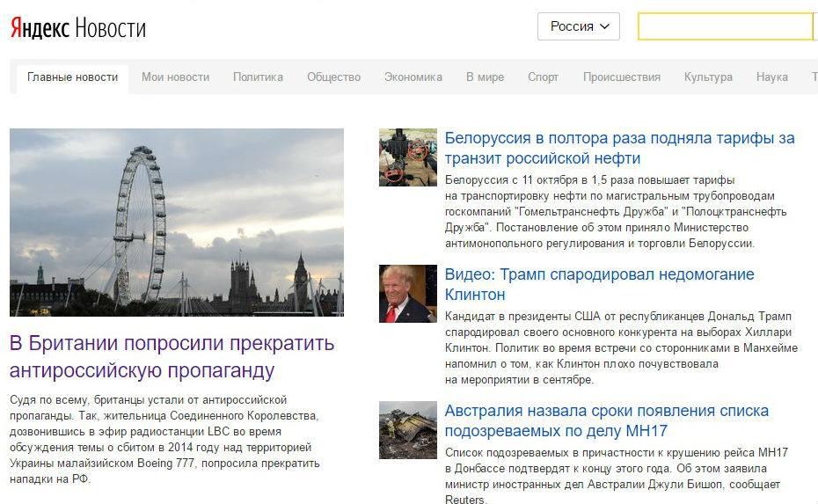Open Австралия MH17 suspects headline
Viewport: 818px width, 504px height.
click(607, 420)
